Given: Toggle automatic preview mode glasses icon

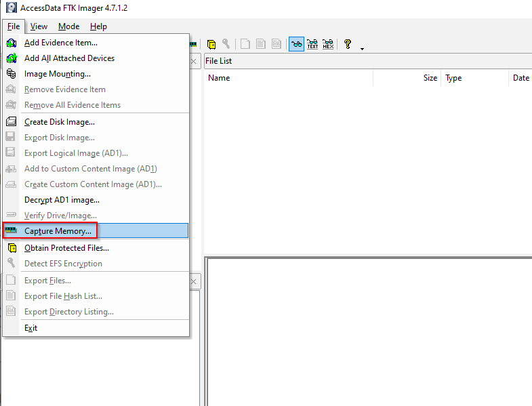Looking at the screenshot, I should (x=296, y=44).
